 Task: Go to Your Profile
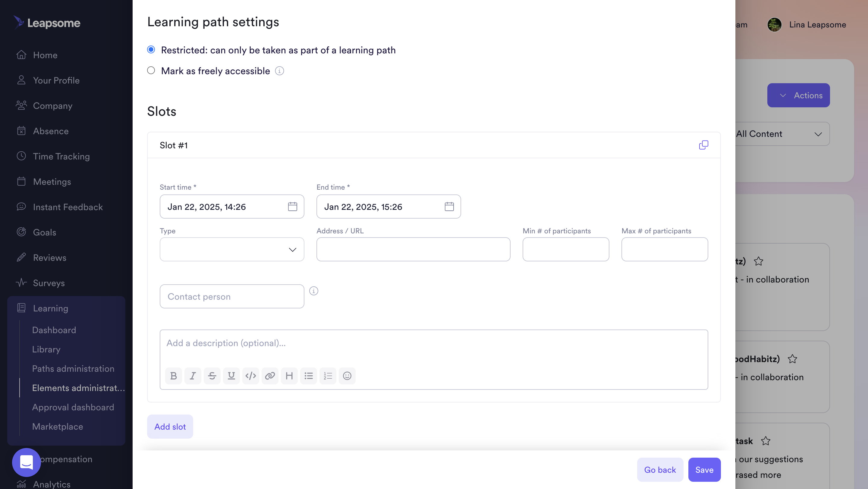point(56,80)
